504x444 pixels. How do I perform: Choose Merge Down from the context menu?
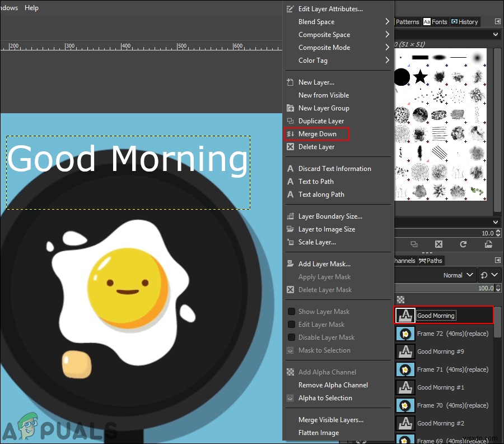[x=317, y=134]
